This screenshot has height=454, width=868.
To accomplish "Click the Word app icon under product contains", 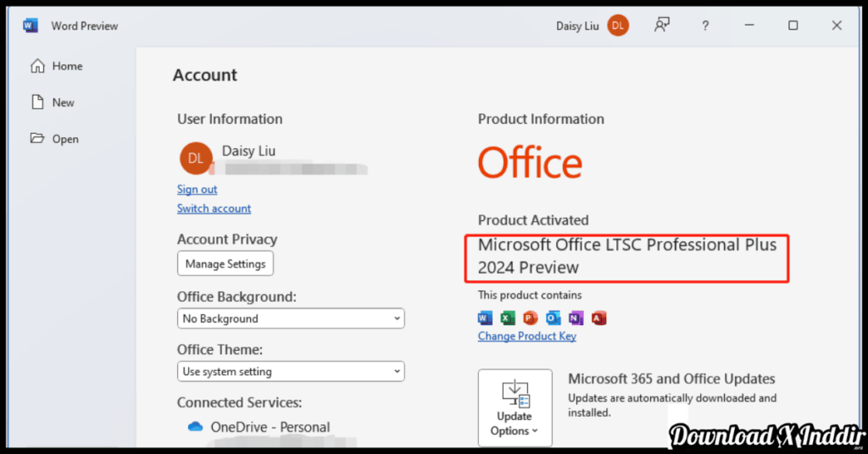I will (x=485, y=318).
